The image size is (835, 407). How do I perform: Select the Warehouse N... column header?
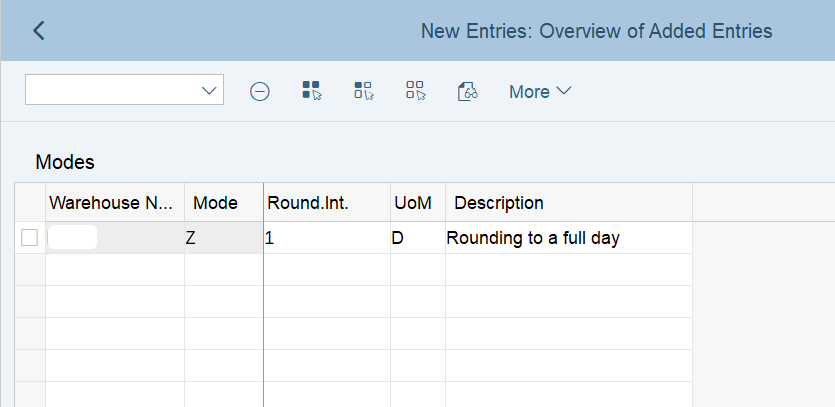coord(115,202)
